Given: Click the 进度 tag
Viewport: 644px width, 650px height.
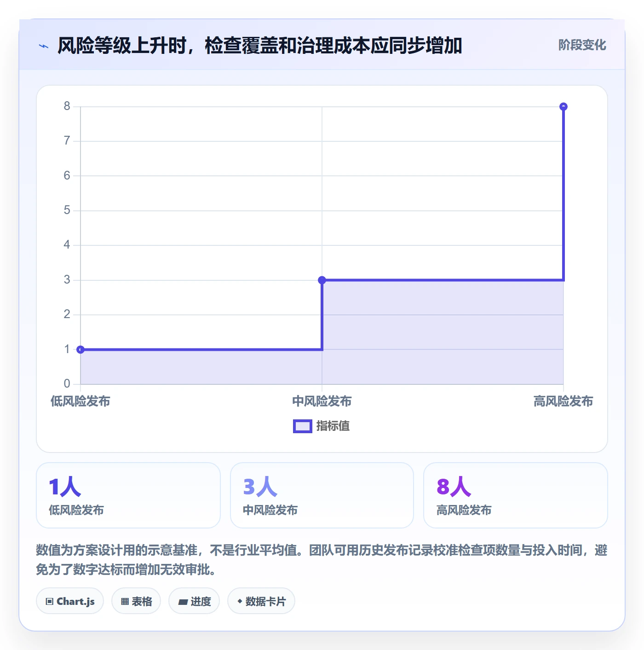Looking at the screenshot, I should [194, 601].
